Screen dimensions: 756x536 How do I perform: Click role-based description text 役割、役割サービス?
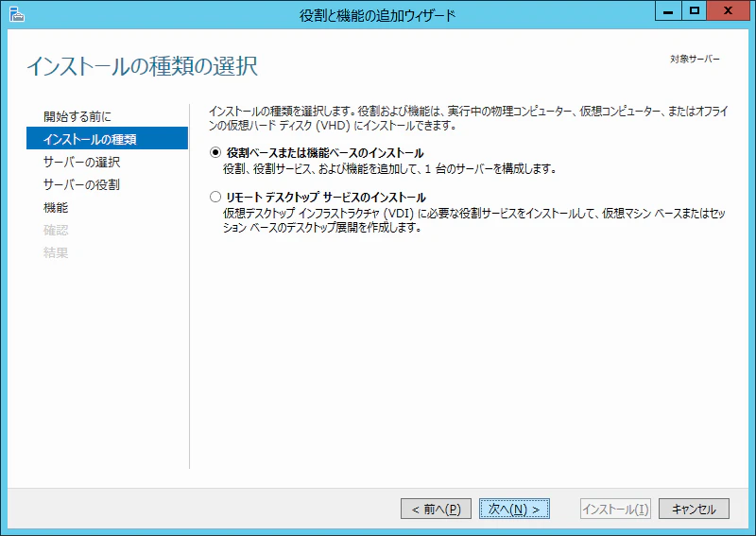click(390, 169)
